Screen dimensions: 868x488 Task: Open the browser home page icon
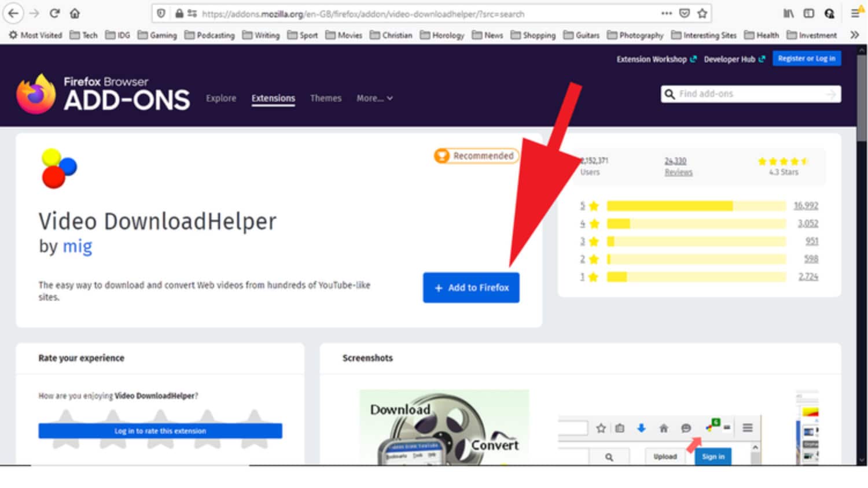point(75,13)
